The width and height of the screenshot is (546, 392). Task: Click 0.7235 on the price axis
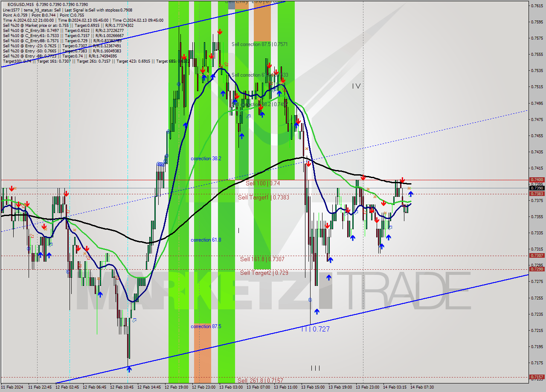click(x=537, y=314)
